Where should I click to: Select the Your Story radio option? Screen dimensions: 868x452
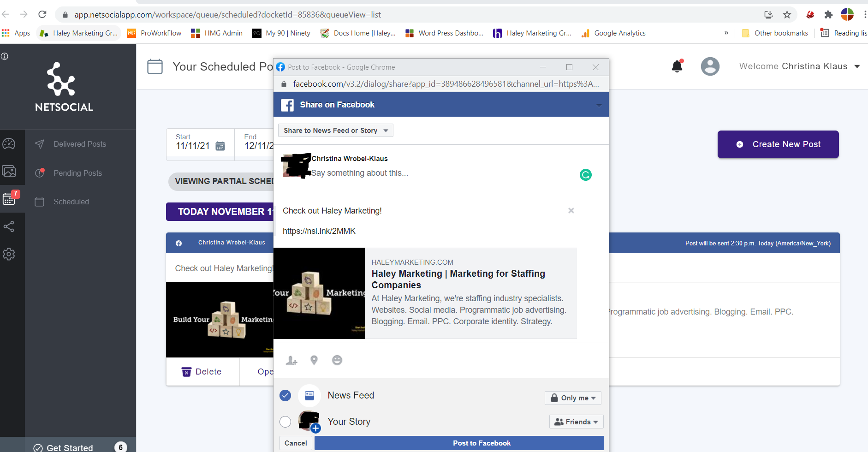coord(285,422)
